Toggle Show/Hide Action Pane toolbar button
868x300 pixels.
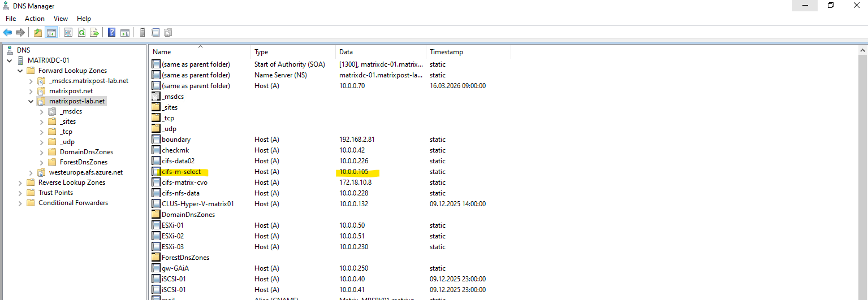point(125,32)
